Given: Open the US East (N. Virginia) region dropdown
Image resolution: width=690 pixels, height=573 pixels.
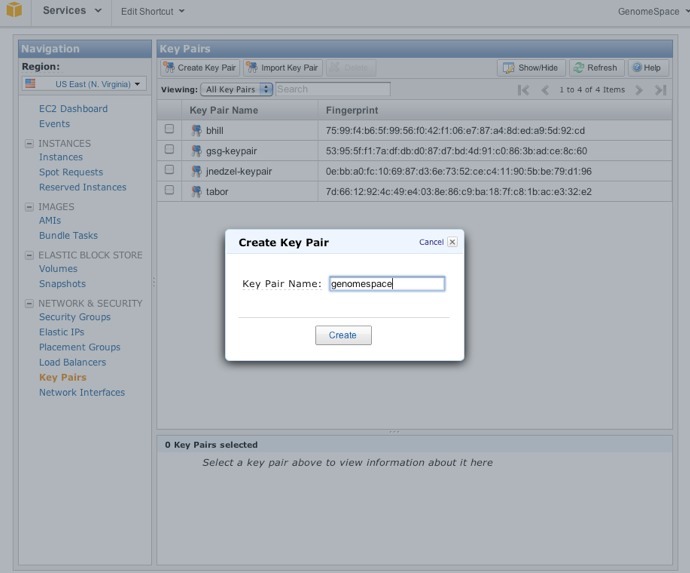Looking at the screenshot, I should pyautogui.click(x=84, y=84).
